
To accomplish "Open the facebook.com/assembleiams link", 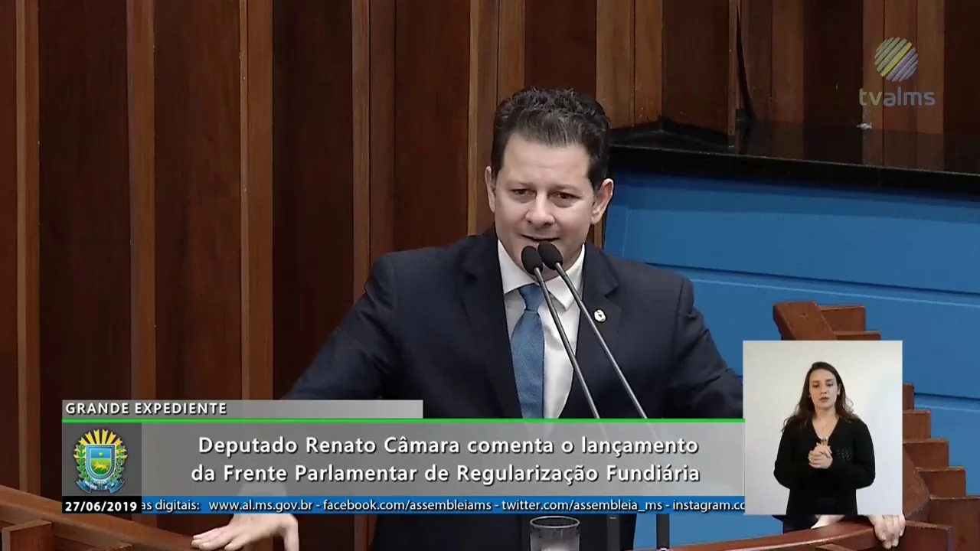I will [407, 505].
